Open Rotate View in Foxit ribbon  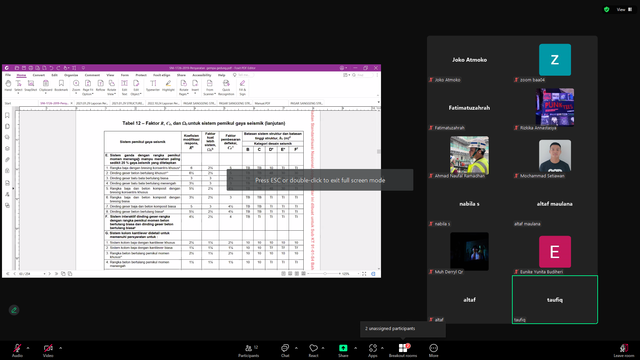pyautogui.click(x=111, y=87)
